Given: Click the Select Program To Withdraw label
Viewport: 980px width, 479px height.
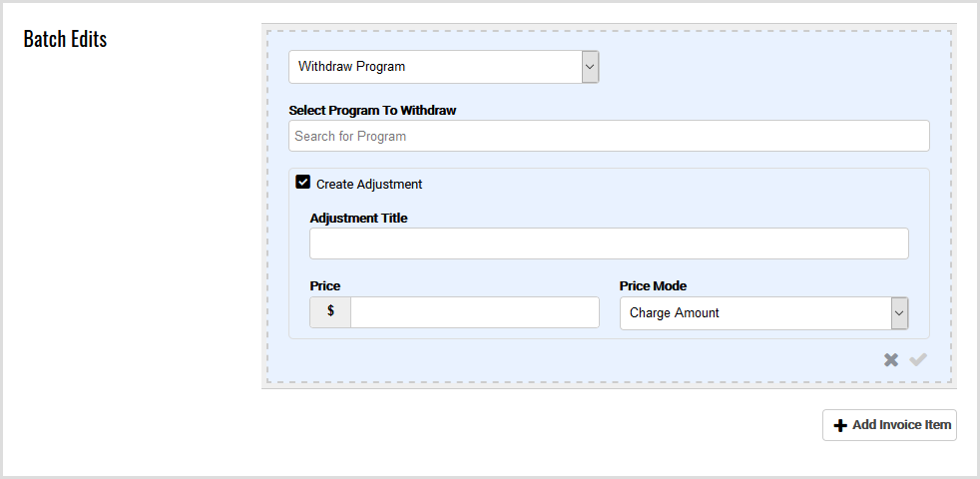Looking at the screenshot, I should coord(372,110).
